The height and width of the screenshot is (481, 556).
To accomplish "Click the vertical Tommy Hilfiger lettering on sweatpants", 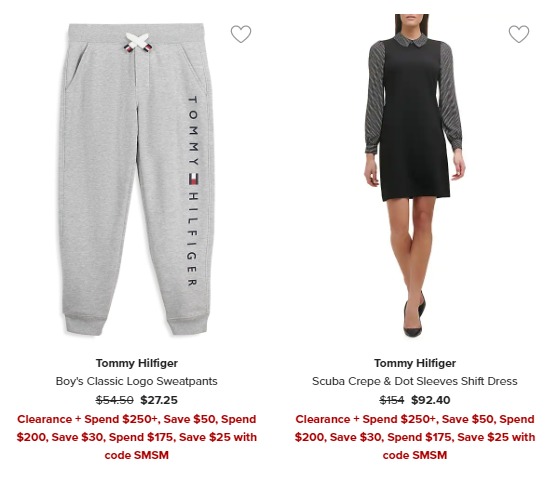I will coord(193,191).
